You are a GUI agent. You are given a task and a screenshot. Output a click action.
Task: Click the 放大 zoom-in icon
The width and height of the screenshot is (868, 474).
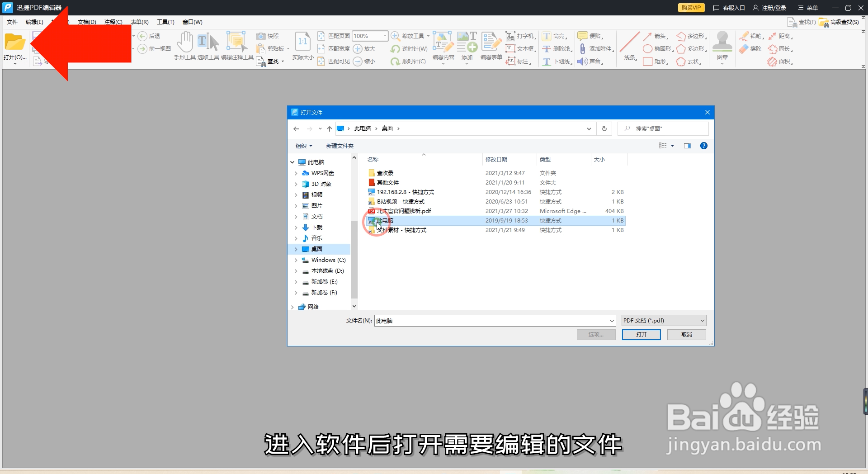(357, 49)
